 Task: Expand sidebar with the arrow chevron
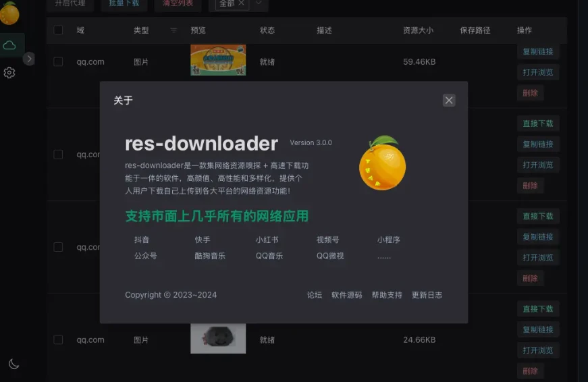(x=29, y=59)
